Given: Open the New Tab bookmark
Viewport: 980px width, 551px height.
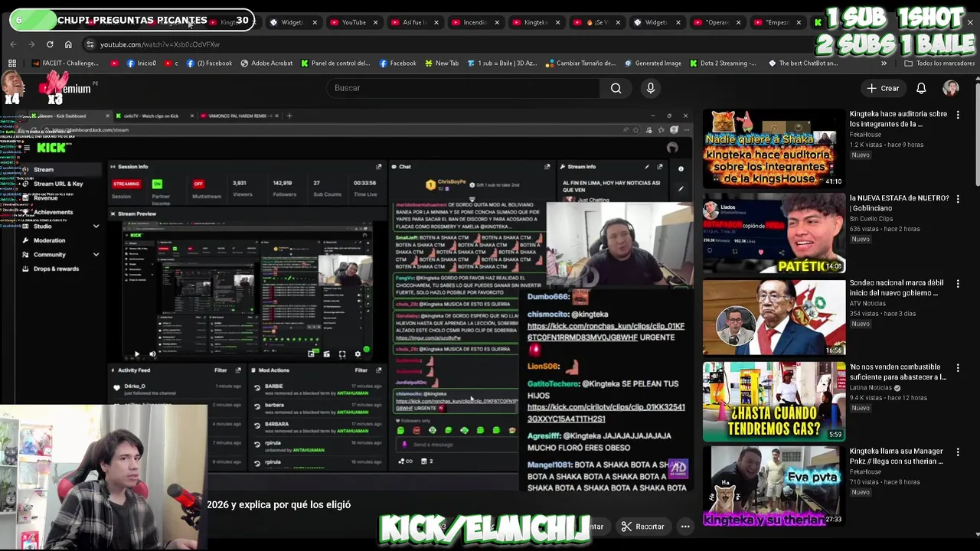Looking at the screenshot, I should [441, 64].
